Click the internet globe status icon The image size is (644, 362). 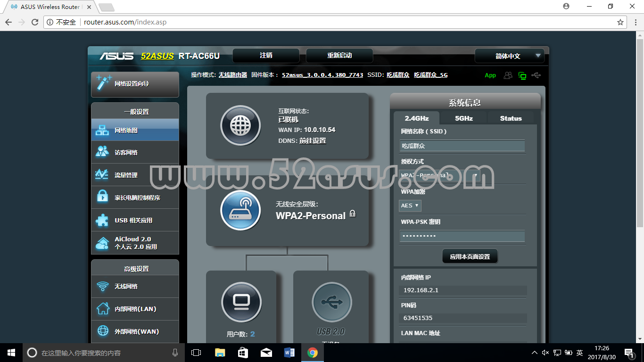240,125
